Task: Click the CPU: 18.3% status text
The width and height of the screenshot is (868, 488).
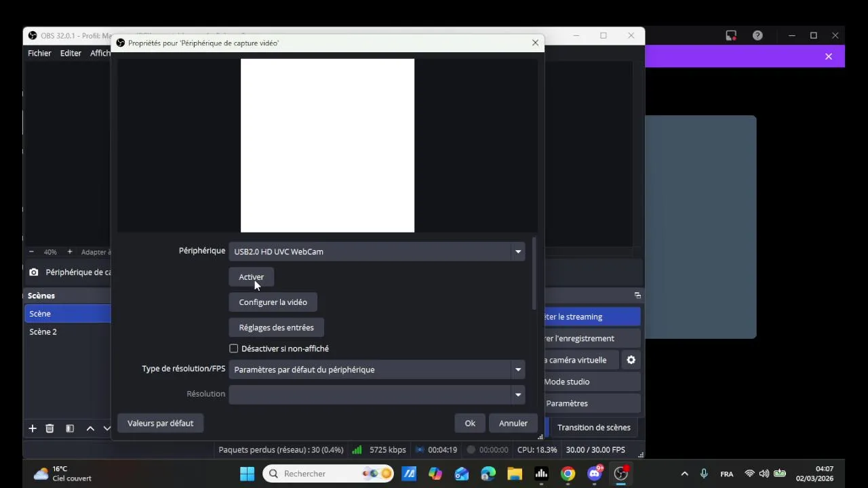Action: 537,450
